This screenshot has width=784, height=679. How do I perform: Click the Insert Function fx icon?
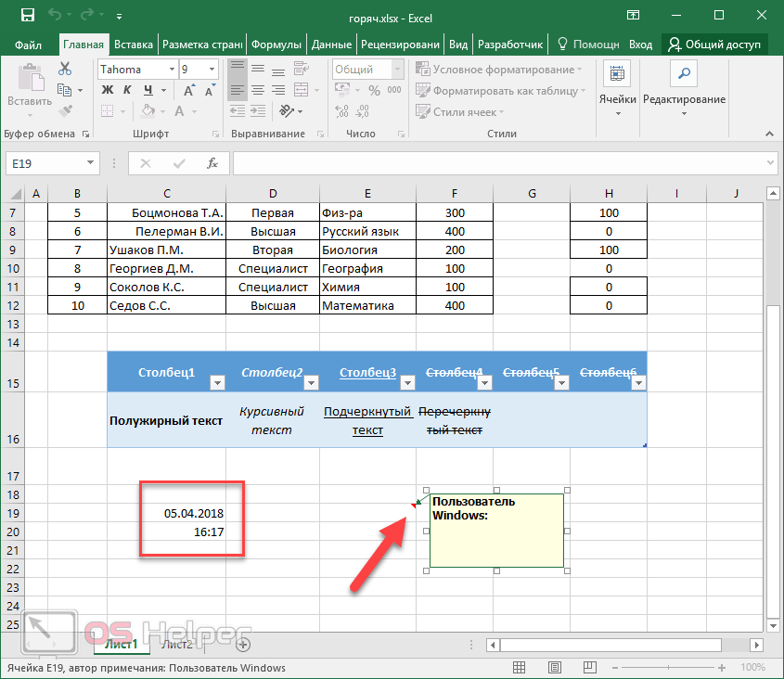tap(212, 163)
